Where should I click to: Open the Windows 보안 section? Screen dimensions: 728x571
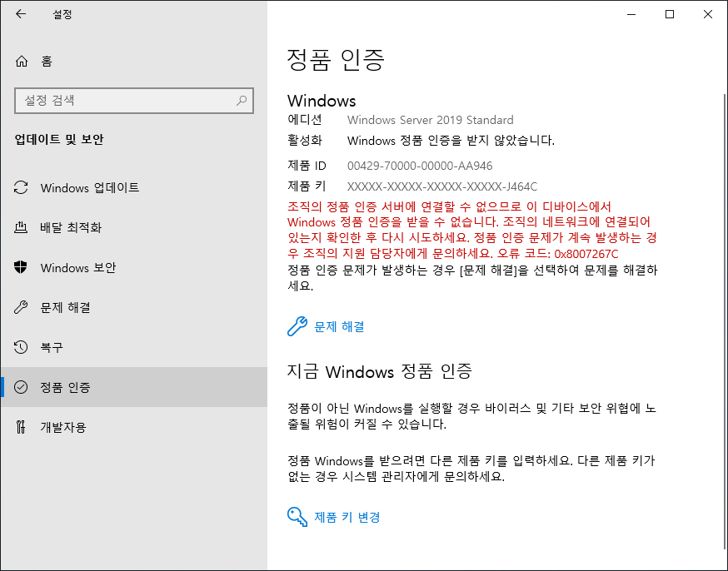[x=134, y=268]
